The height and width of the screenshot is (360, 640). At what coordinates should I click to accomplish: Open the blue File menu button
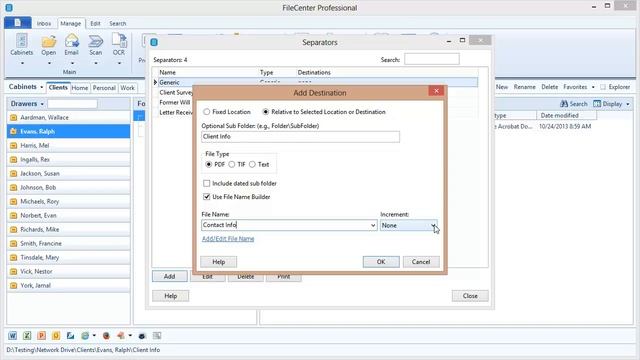[18, 22]
